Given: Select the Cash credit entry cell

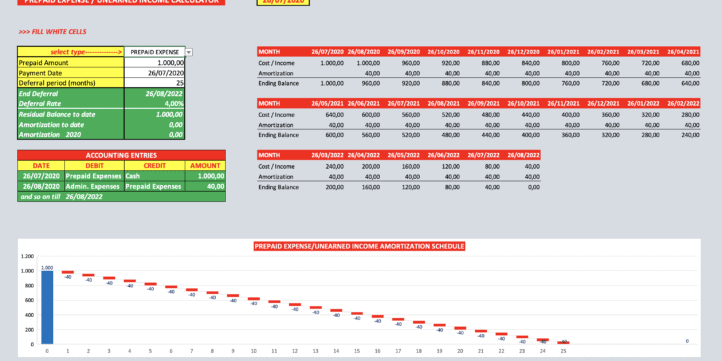Looking at the screenshot, I should [155, 176].
